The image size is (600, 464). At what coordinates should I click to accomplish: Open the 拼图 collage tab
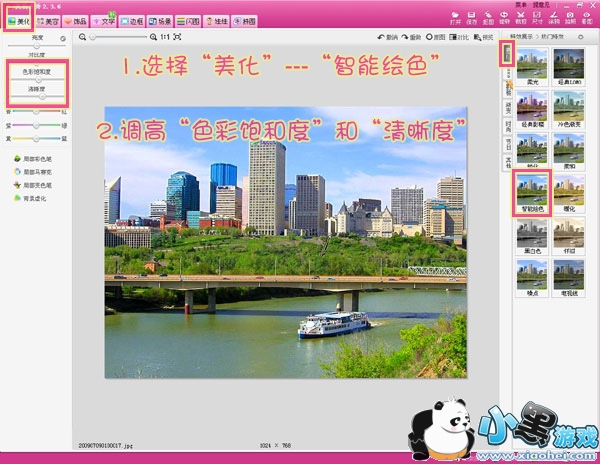pos(245,21)
